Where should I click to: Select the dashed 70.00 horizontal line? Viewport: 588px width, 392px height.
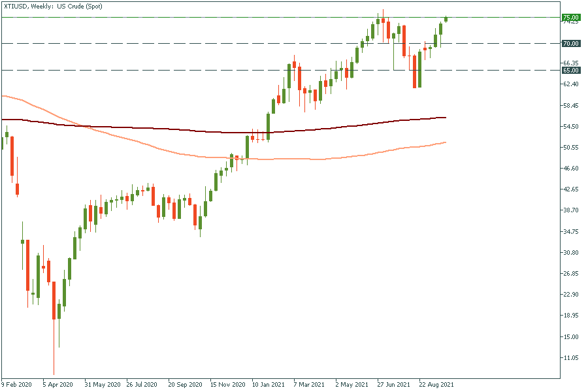coord(196,44)
